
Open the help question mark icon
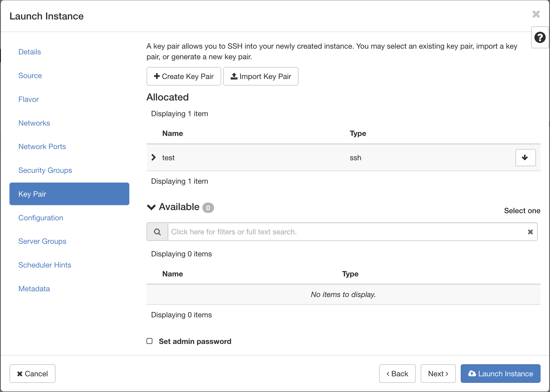(540, 37)
